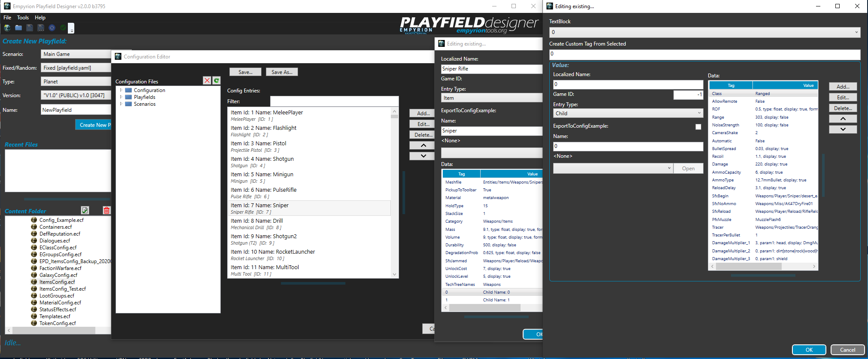Click the icon beside LootGroups.ecf
Image resolution: width=868 pixels, height=359 pixels.
pos(34,295)
